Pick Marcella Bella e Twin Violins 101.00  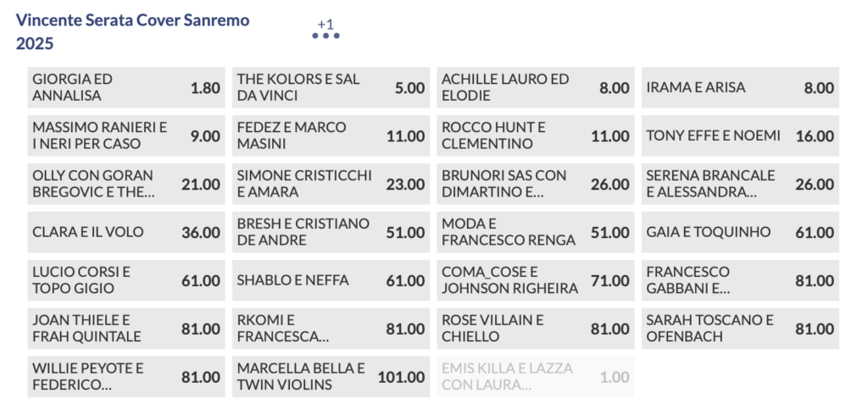coord(331,377)
